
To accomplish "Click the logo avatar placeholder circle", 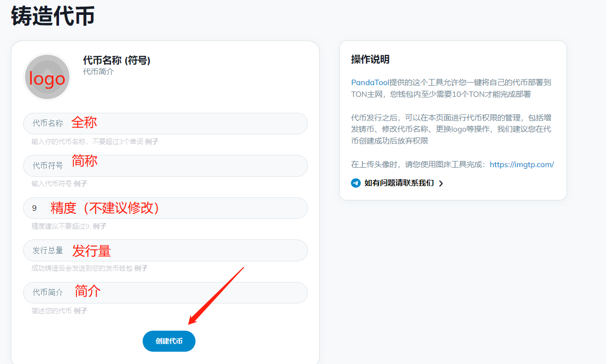I will 47,77.
